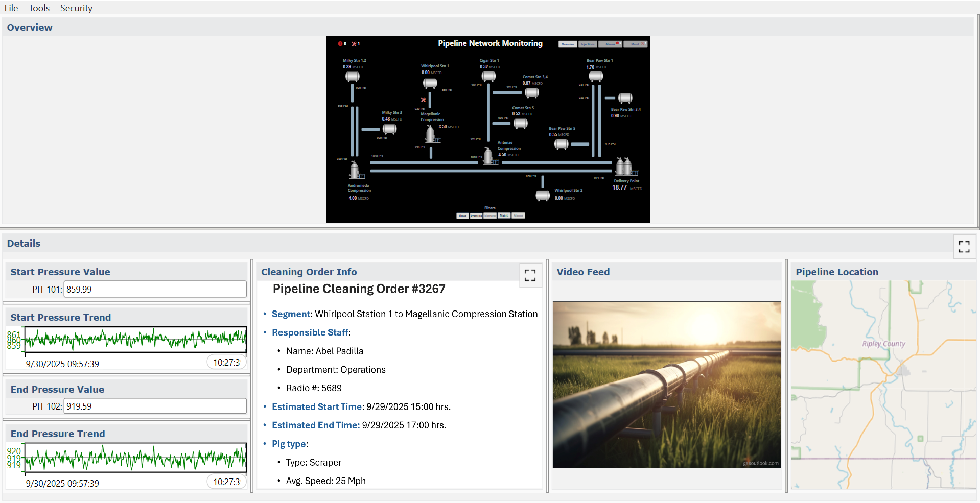Click the pipeline video feed image
The height and width of the screenshot is (503, 980).
tap(666, 385)
